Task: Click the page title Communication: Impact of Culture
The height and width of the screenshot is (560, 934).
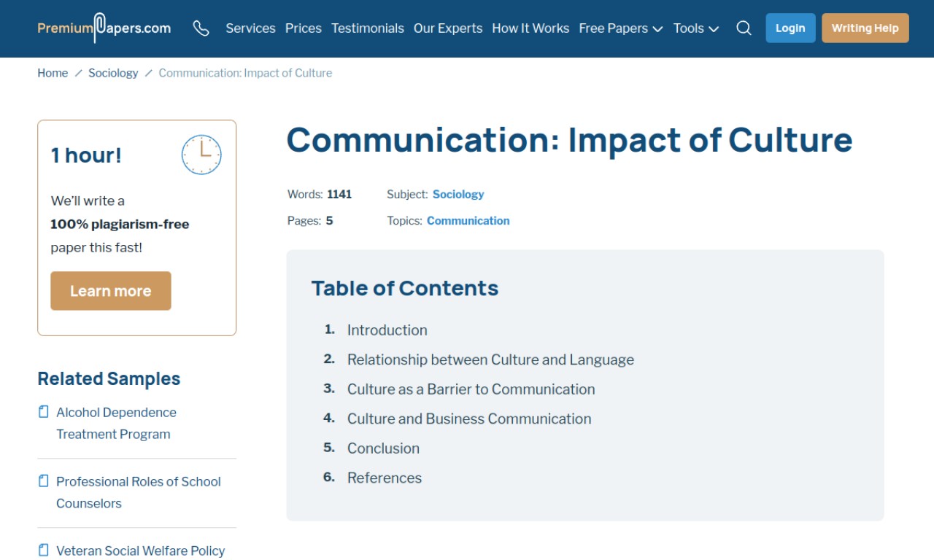Action: [569, 140]
